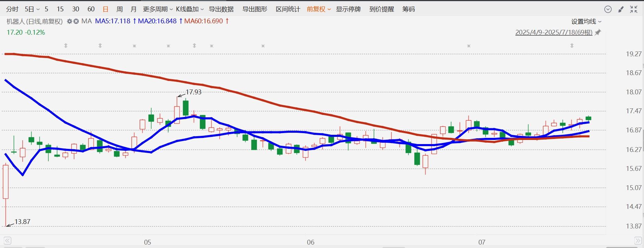
Task: Click the 14.47 price axis label
Action: [x=634, y=206]
